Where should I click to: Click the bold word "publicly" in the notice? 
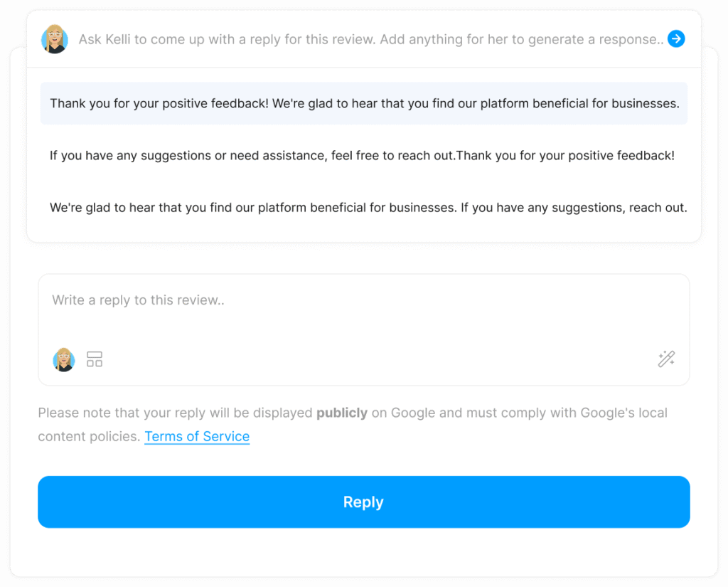[x=342, y=413]
